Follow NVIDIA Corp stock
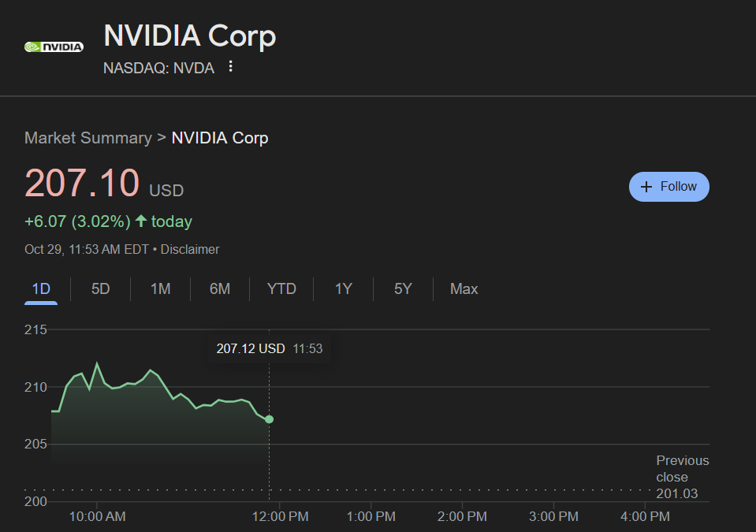Viewport: 756px width, 532px height. (x=668, y=187)
